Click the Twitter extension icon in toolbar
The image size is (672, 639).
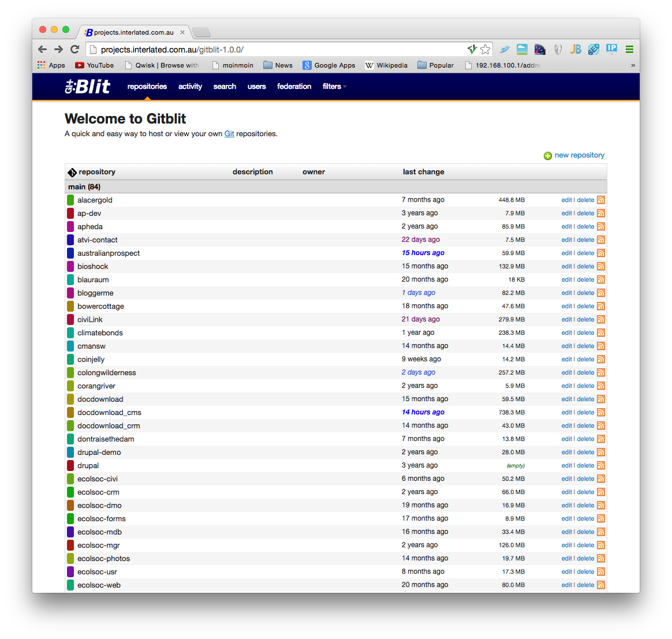click(x=504, y=50)
